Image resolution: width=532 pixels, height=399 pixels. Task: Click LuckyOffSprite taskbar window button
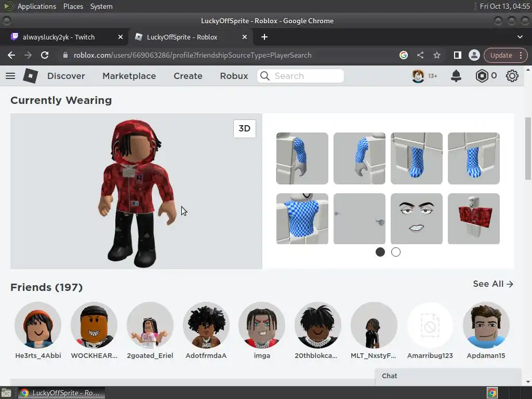tap(61, 393)
